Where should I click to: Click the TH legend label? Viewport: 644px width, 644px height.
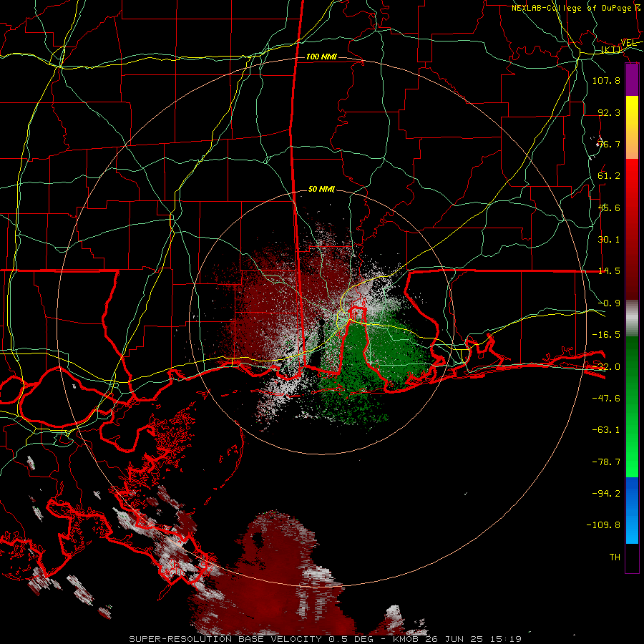(x=615, y=557)
